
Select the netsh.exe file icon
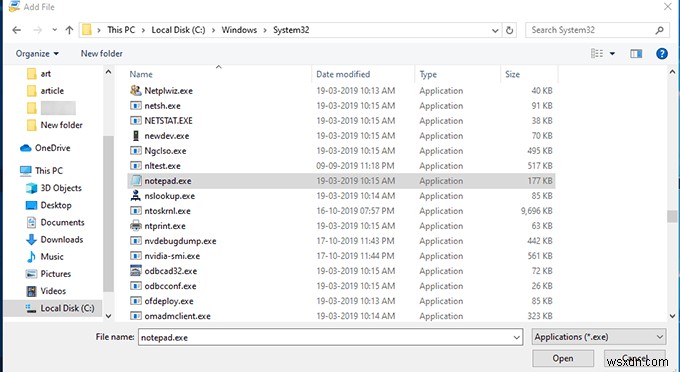tap(136, 105)
